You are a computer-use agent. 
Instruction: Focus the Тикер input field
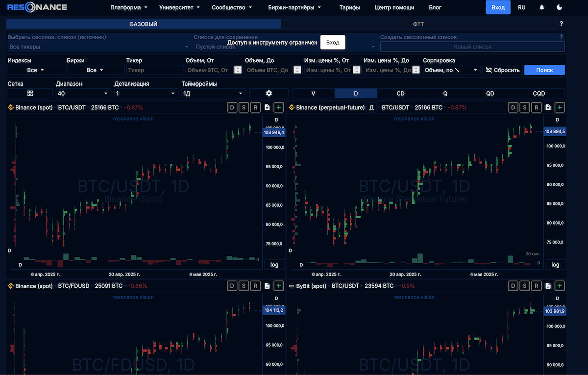[154, 70]
